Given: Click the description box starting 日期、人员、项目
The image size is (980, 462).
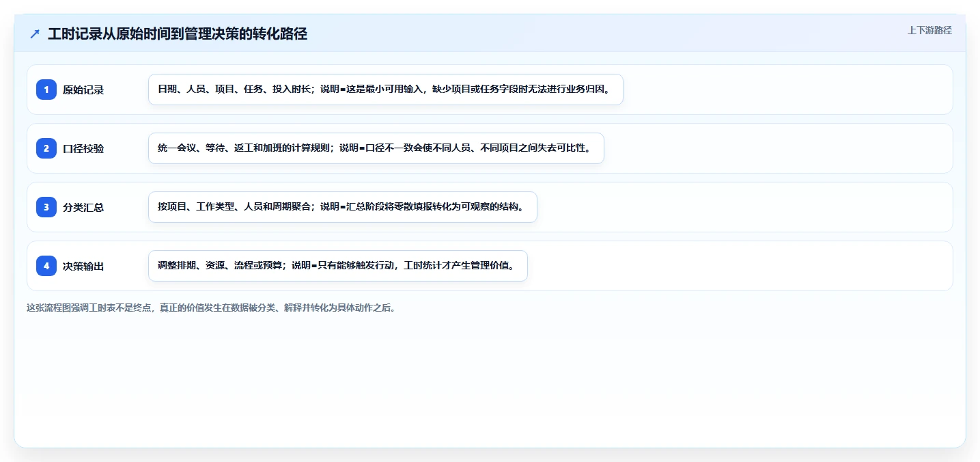Looking at the screenshot, I should pyautogui.click(x=386, y=90).
